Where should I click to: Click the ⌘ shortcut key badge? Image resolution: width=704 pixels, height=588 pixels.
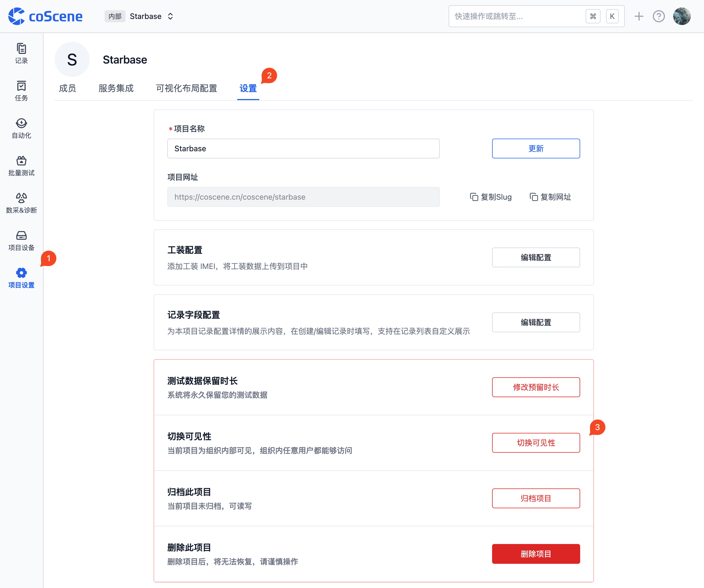tap(593, 16)
